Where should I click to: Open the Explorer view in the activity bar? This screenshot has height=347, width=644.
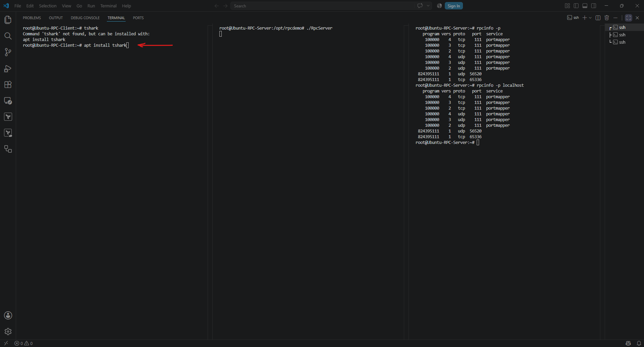(x=8, y=20)
